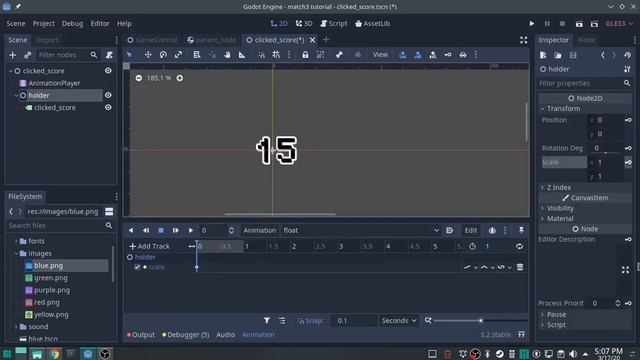Add new child node with plus icon
The height and width of the screenshot is (360, 640).
13,55
